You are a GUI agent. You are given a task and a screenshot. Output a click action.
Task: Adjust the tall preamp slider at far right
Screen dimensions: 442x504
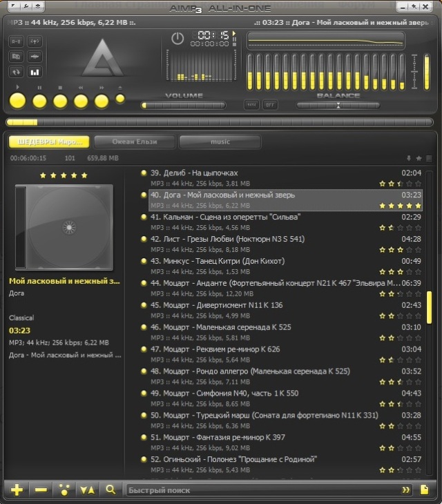(x=427, y=72)
